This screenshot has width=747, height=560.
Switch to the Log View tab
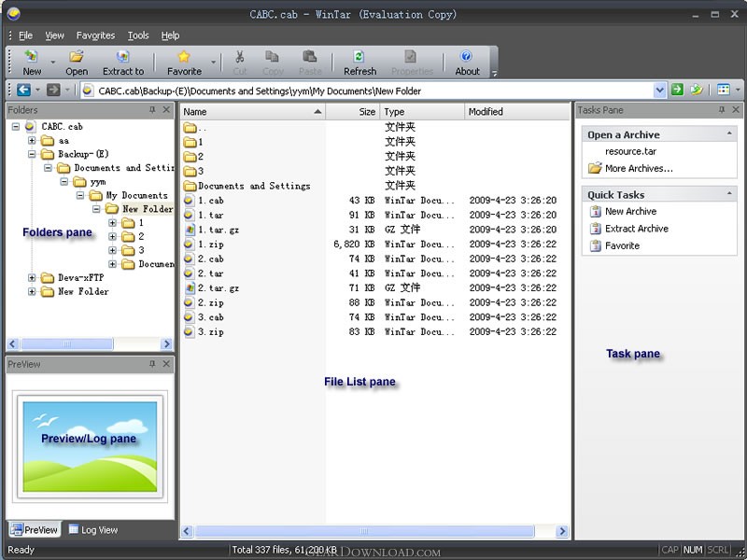(x=93, y=529)
